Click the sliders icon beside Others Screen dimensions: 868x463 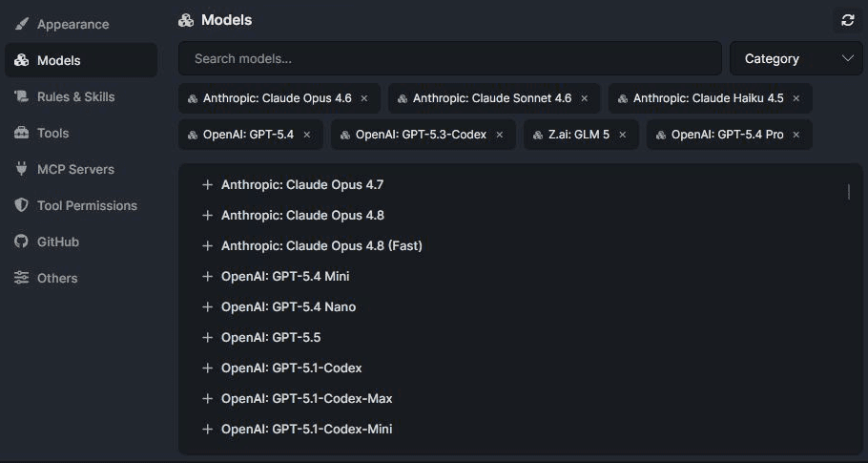pos(21,278)
